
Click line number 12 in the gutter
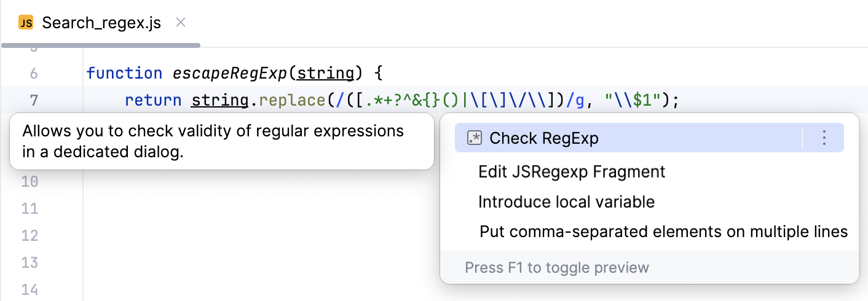click(30, 236)
